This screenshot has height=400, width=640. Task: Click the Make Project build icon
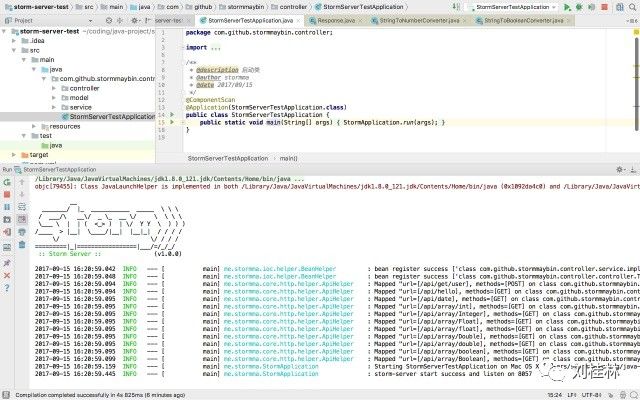click(456, 7)
